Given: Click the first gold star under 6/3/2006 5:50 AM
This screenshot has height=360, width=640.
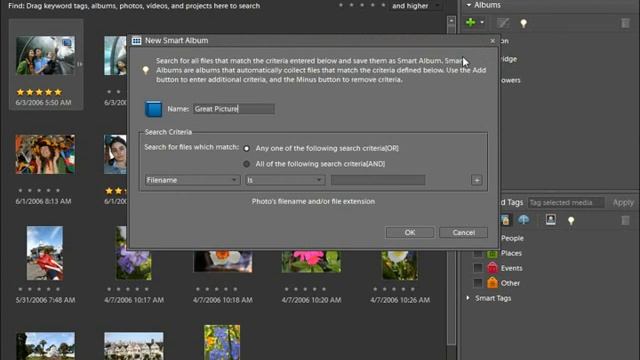Looking at the screenshot, I should pos(20,92).
